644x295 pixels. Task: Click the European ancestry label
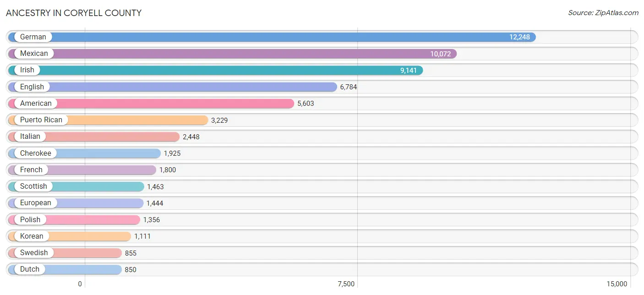[x=36, y=203]
